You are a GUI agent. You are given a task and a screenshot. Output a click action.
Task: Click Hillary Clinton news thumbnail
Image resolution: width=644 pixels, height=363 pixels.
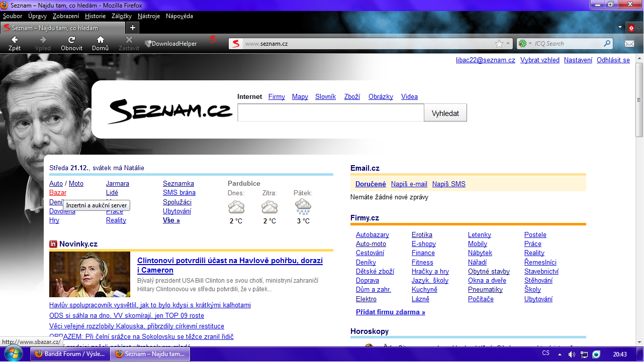[x=89, y=274]
